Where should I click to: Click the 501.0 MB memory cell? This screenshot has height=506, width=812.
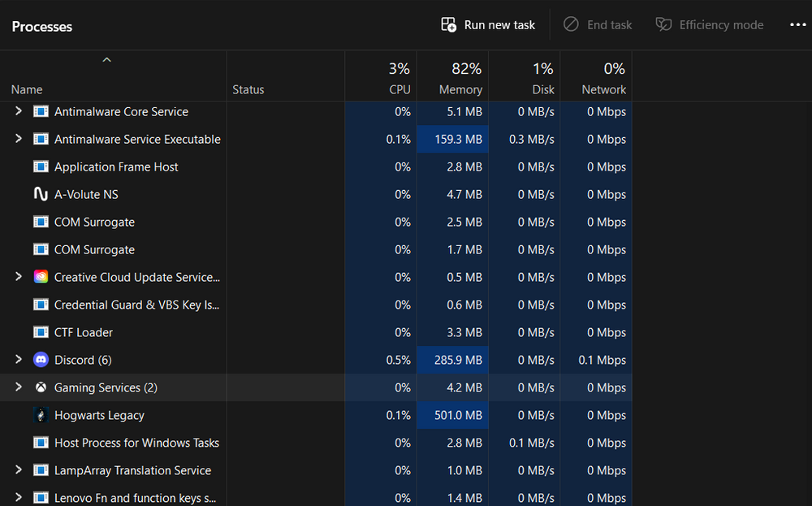point(452,415)
